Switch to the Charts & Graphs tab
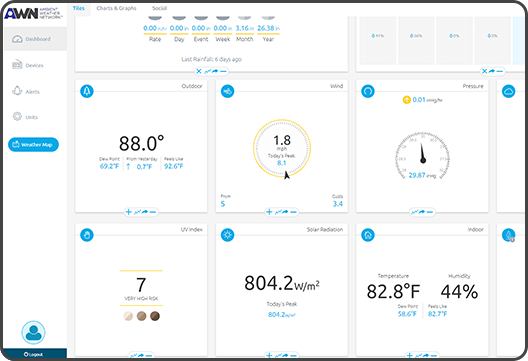Screen dimensions: 528x361 (116, 8)
